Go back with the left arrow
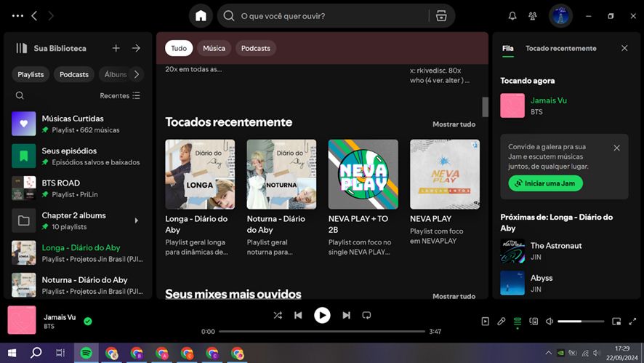Viewport: 644px width, 363px height. coord(34,15)
